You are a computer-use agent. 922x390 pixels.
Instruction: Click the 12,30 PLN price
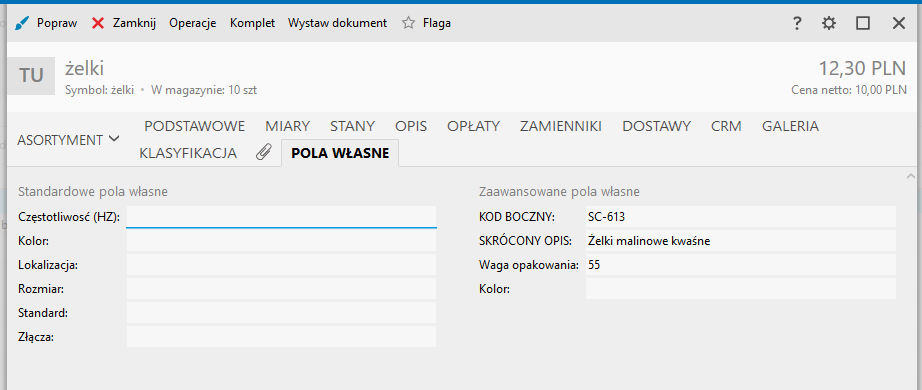pyautogui.click(x=863, y=68)
